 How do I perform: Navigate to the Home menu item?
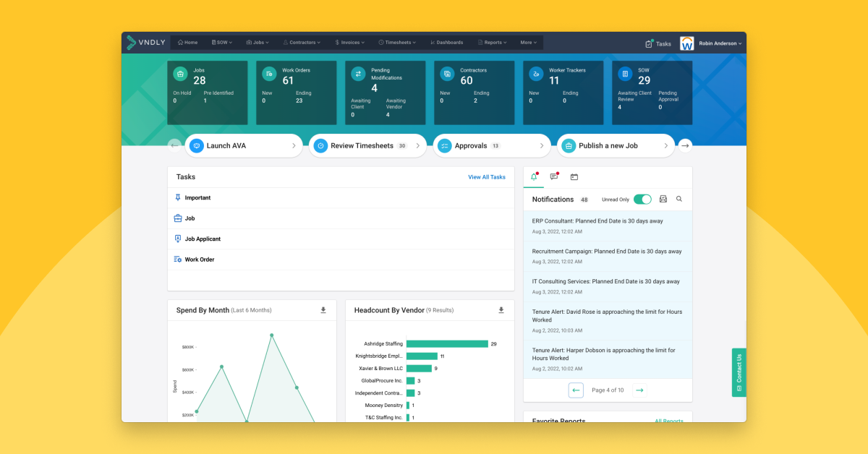(x=187, y=43)
